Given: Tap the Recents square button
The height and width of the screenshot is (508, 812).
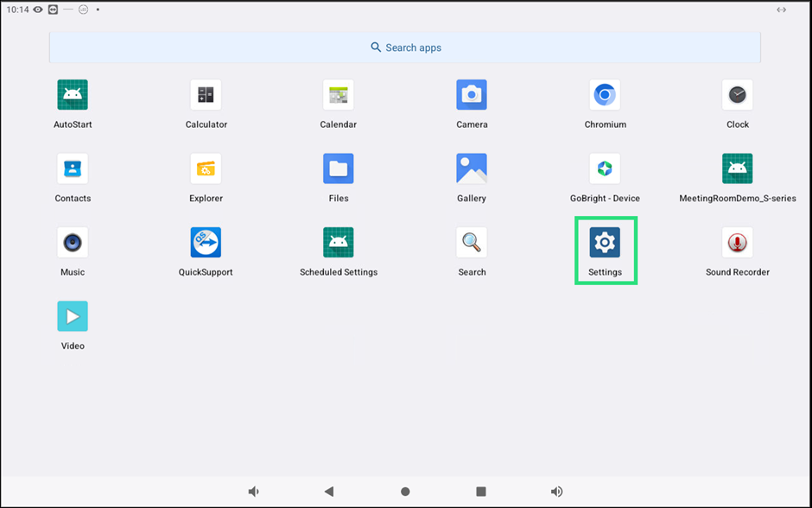Looking at the screenshot, I should (481, 492).
